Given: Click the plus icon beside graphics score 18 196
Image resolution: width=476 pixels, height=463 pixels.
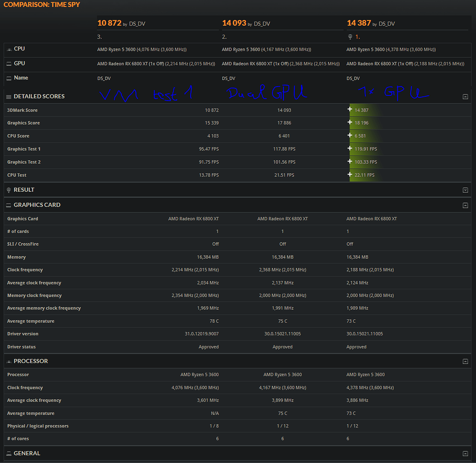Looking at the screenshot, I should [x=350, y=122].
